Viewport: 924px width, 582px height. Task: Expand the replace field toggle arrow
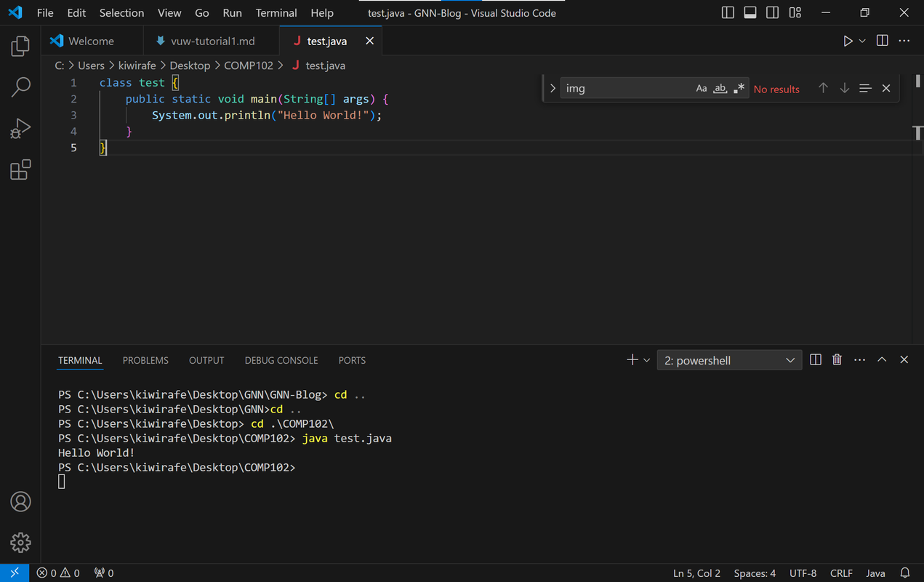[553, 88]
